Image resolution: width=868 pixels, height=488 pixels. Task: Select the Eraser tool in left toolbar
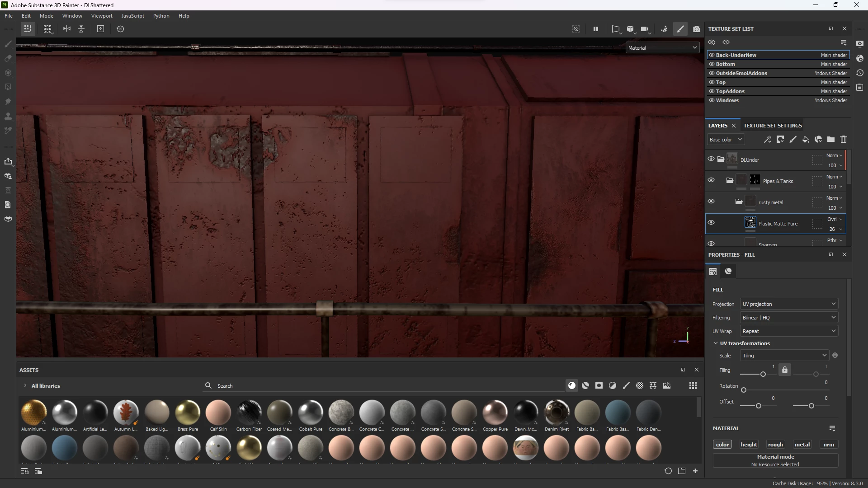[x=8, y=58]
